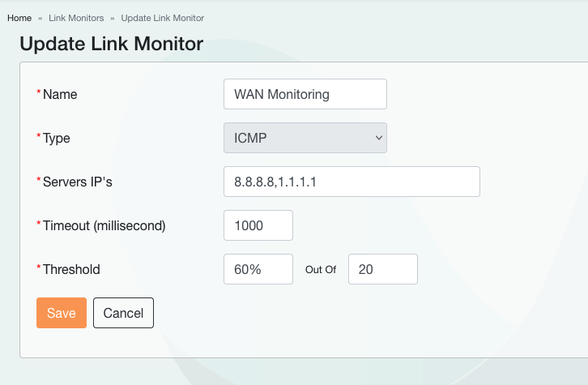The image size is (588, 385).
Task: Click the Timeout (millisecond) label
Action: pos(104,225)
